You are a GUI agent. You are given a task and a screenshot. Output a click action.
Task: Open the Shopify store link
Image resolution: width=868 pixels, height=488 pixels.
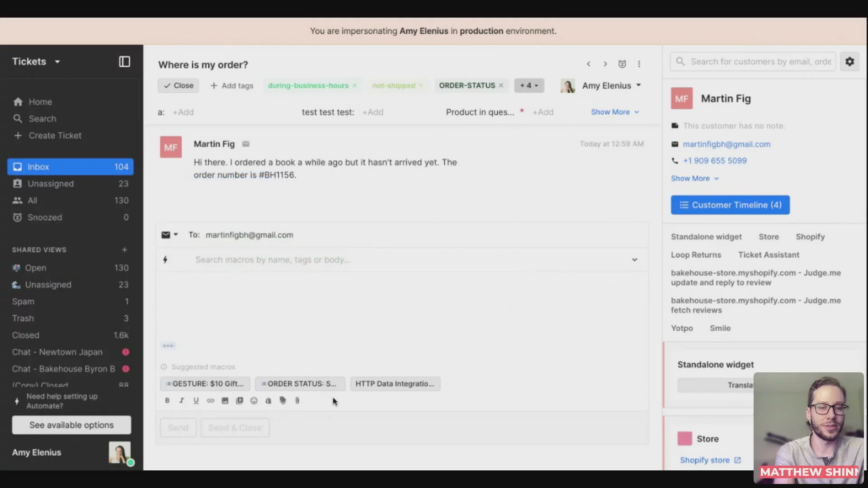(705, 460)
